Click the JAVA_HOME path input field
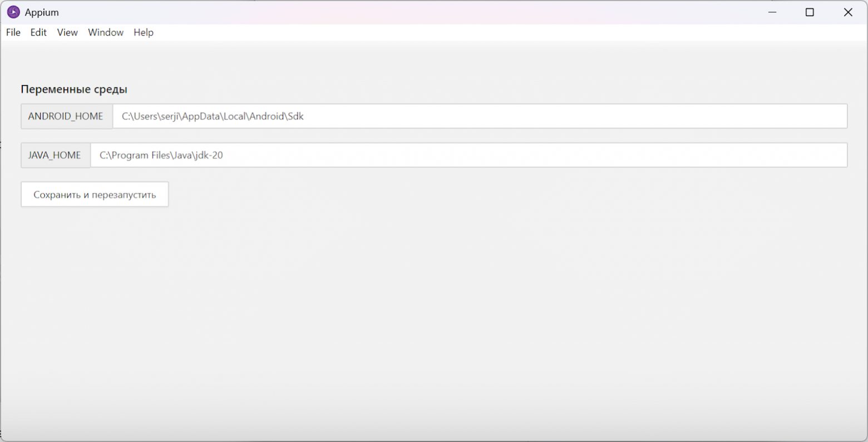The height and width of the screenshot is (442, 868). 468,155
